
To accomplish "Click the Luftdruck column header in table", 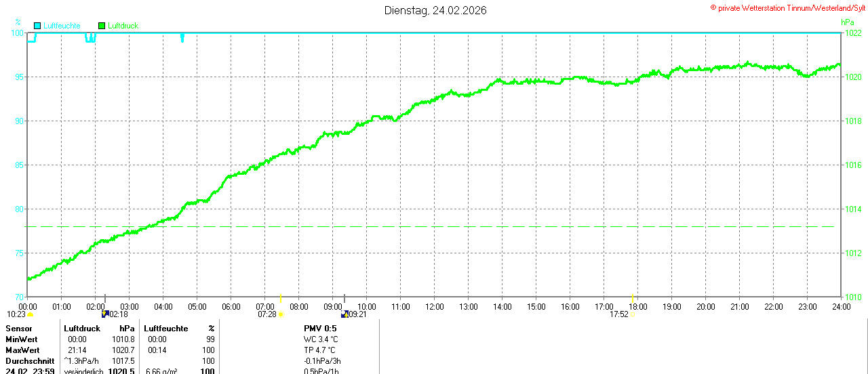I will (x=82, y=328).
